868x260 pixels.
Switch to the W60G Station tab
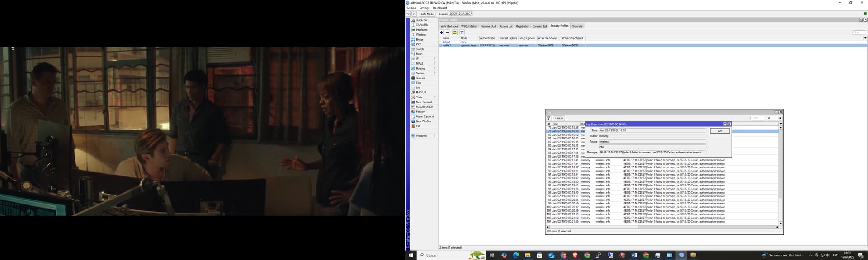click(x=469, y=26)
